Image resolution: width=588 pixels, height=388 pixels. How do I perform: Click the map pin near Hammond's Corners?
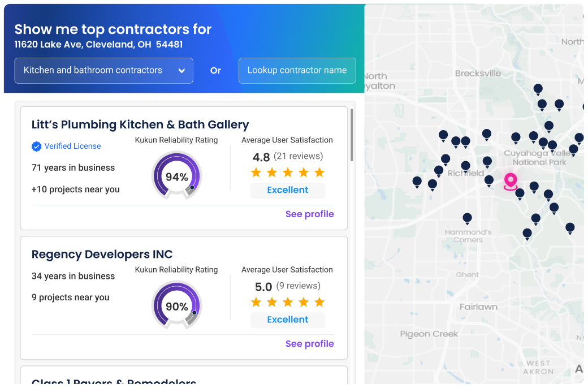pyautogui.click(x=467, y=218)
